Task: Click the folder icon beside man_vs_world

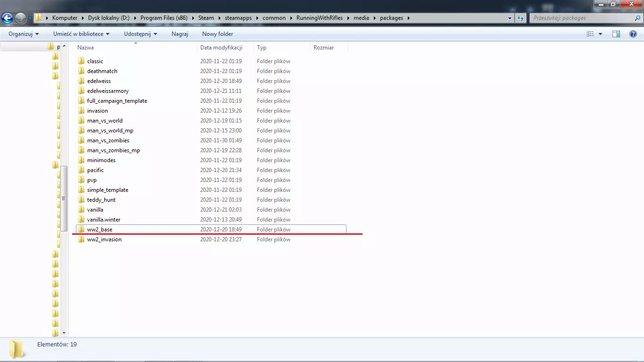Action: click(81, 120)
